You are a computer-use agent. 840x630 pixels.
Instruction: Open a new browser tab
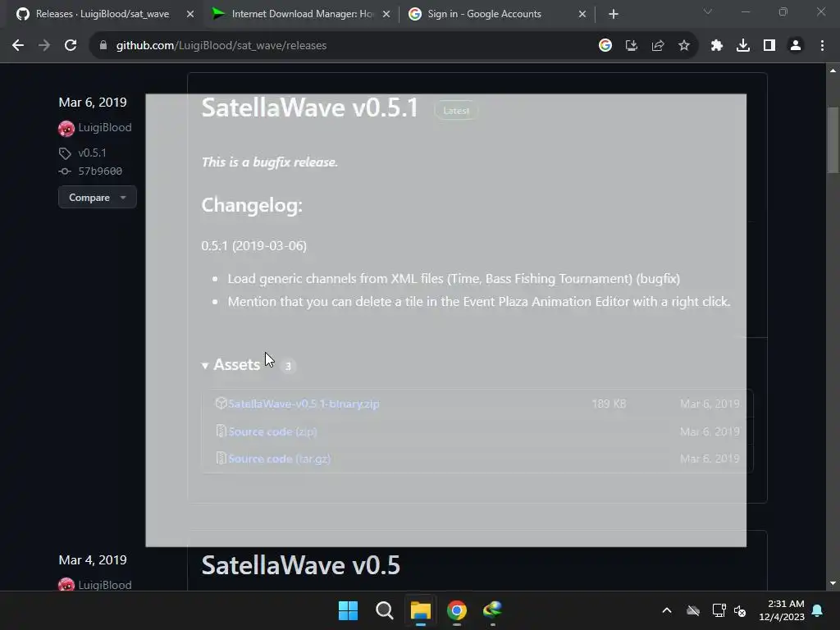[x=614, y=15]
